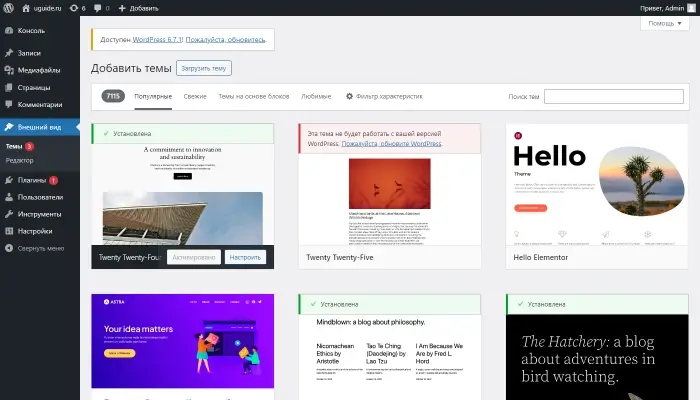700x400 pixels.
Task: Open The Hatchery bird watching theme thumbnail
Action: point(597,357)
